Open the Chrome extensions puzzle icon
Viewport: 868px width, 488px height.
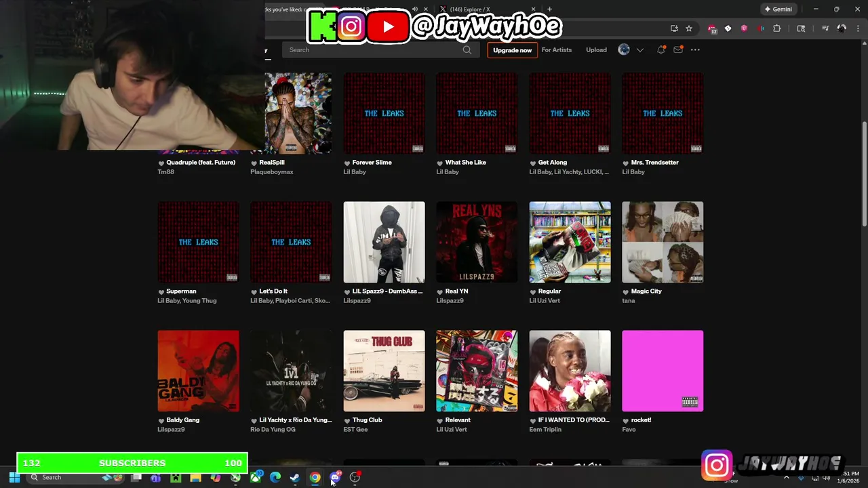coord(777,28)
